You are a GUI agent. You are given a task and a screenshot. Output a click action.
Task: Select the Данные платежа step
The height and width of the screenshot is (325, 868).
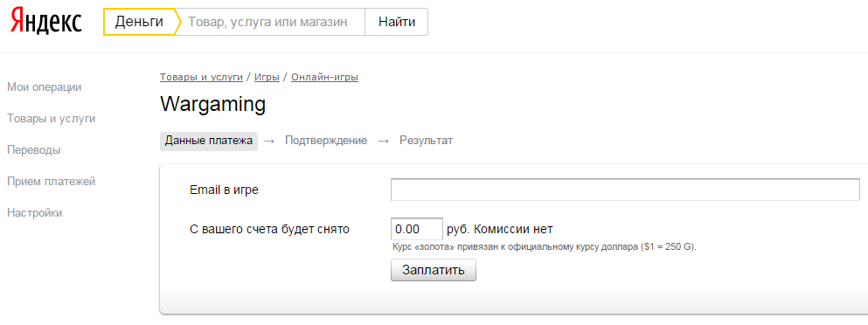click(209, 141)
